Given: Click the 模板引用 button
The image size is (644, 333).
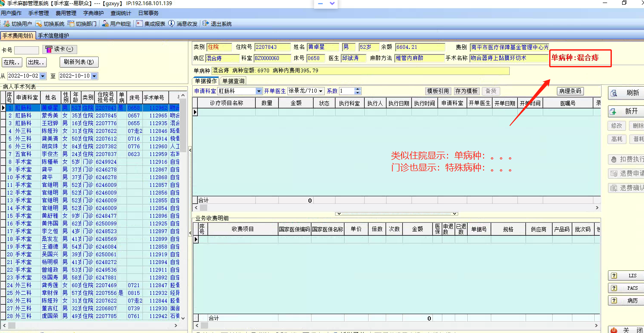Looking at the screenshot, I should (438, 91).
